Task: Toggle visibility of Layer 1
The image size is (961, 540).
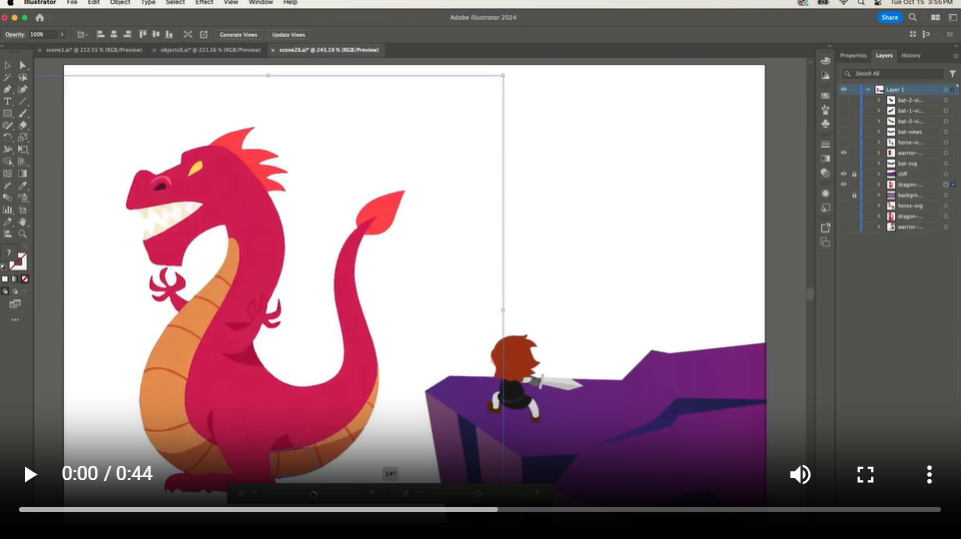Action: (844, 89)
